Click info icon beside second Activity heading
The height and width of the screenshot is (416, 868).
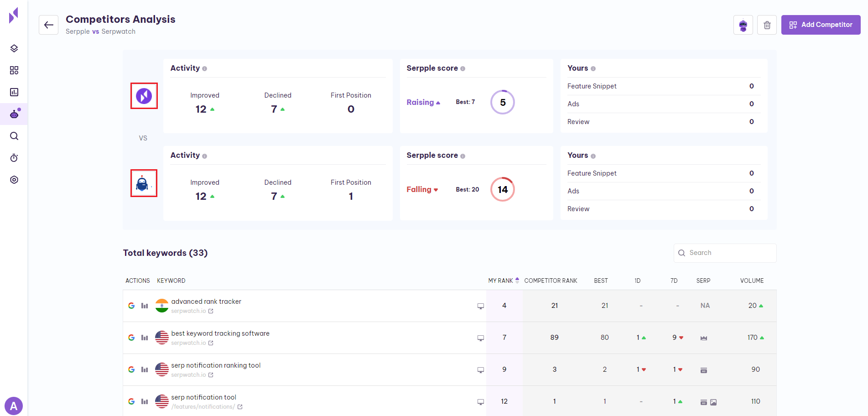click(x=204, y=156)
